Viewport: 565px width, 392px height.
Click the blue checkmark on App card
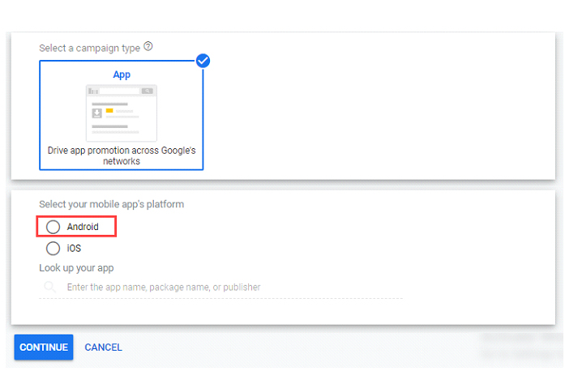coord(203,61)
